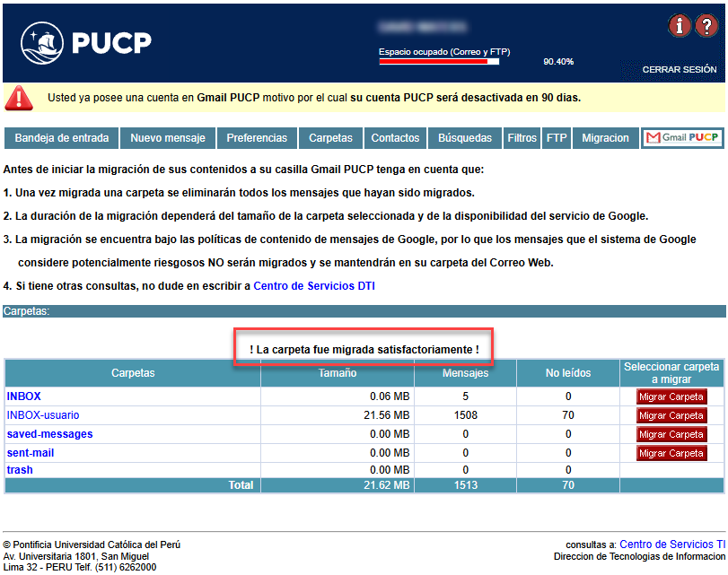This screenshot has width=728, height=575.
Task: Click the red warning triangle icon
Action: tap(21, 97)
